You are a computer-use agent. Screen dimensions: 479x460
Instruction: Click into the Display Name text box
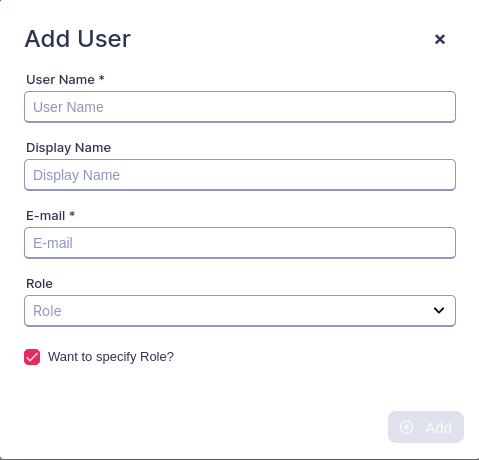[240, 175]
